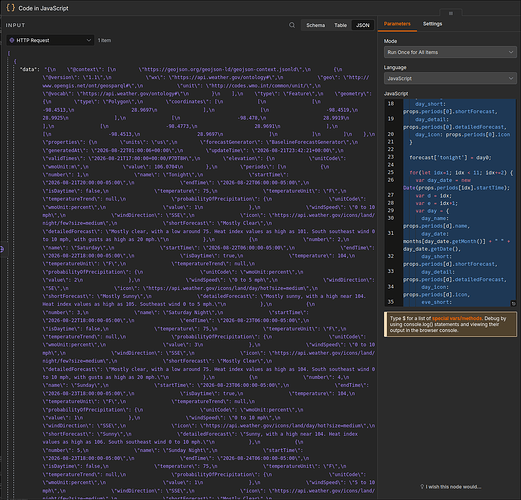Click the 'Language' field label
The width and height of the screenshot is (521, 500).
(x=395, y=67)
